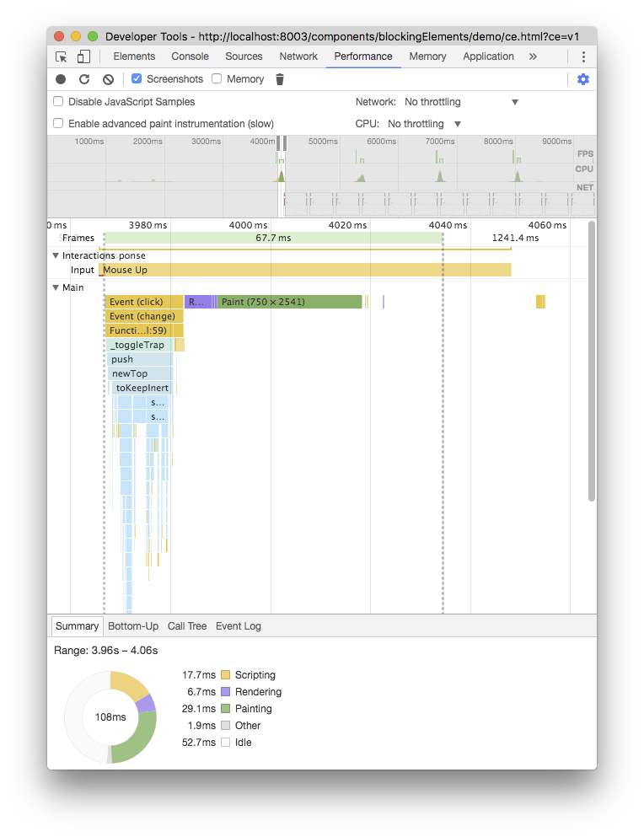
Task: Click the Painting legend color swatch
Action: [225, 709]
